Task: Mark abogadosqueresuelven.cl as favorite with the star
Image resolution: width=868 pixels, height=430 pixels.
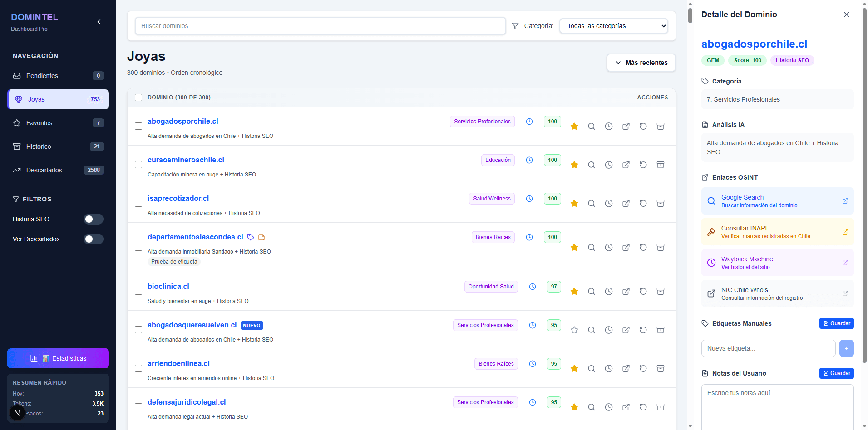Action: (574, 330)
